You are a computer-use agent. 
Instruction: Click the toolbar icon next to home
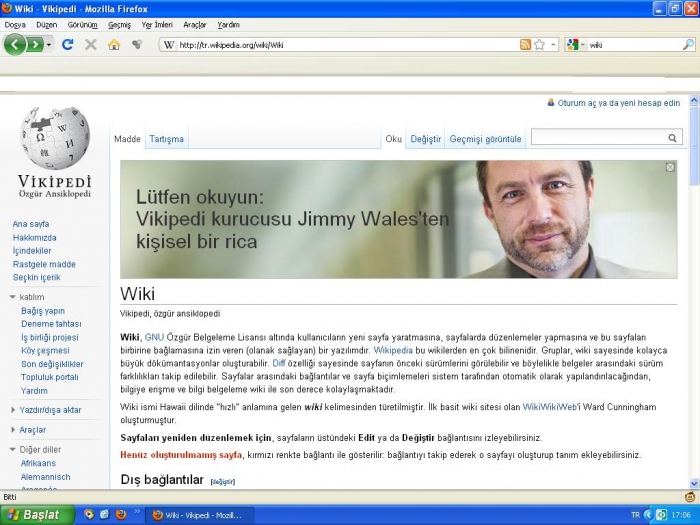pyautogui.click(x=137, y=44)
